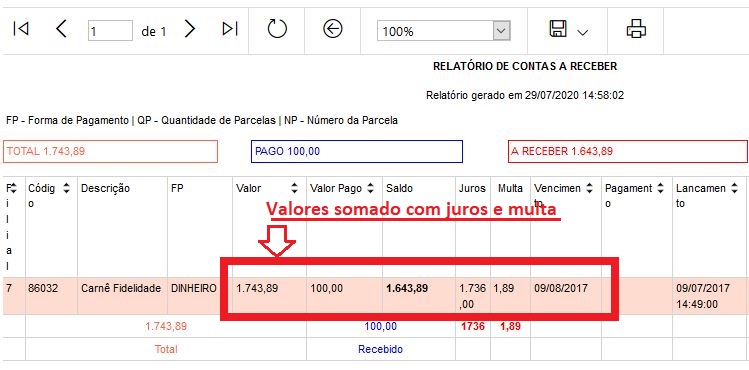Sort by Valor Pago column
Image resolution: width=749 pixels, height=370 pixels.
point(371,188)
